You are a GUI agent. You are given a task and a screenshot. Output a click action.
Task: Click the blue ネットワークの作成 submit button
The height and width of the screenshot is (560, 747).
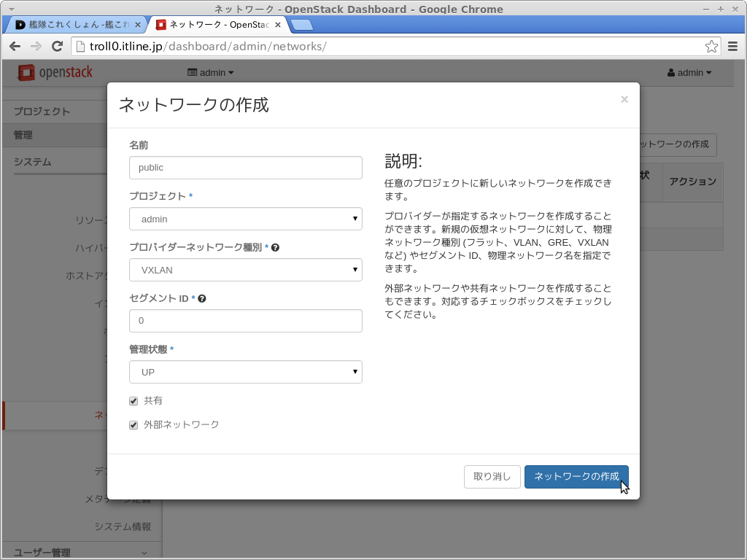point(576,477)
